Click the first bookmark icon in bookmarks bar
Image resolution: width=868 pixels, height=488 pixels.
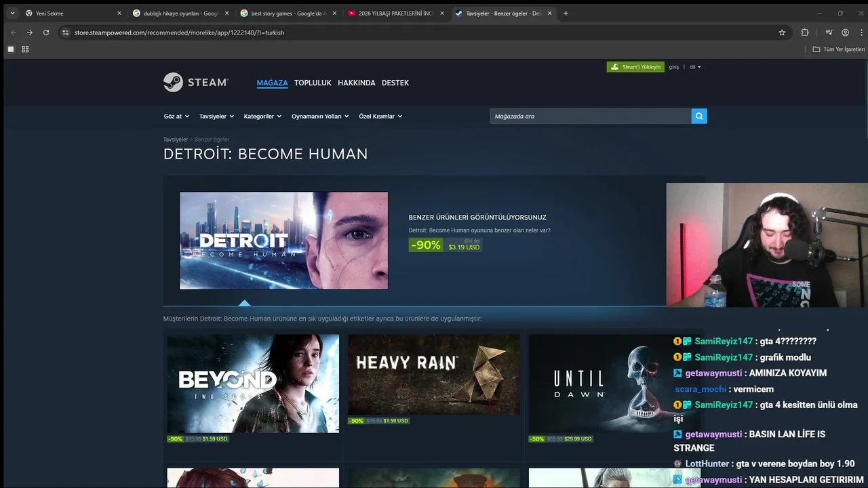[11, 49]
